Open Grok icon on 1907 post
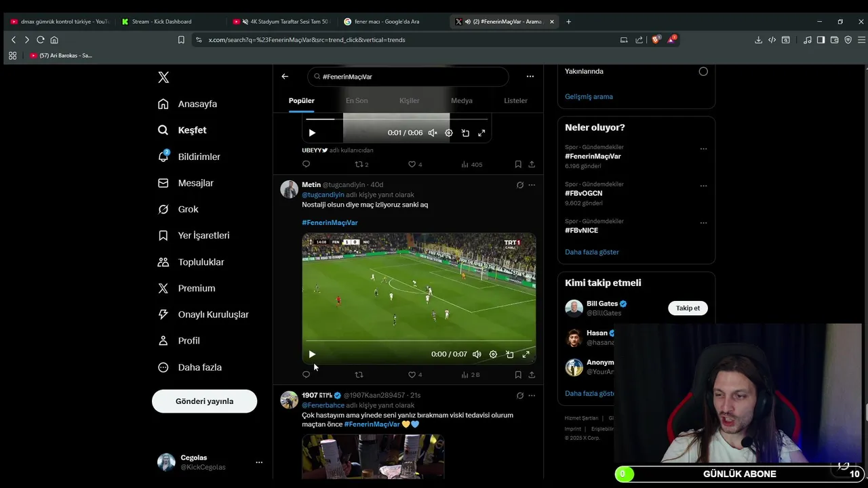Viewport: 868px width, 488px height. pos(520,395)
